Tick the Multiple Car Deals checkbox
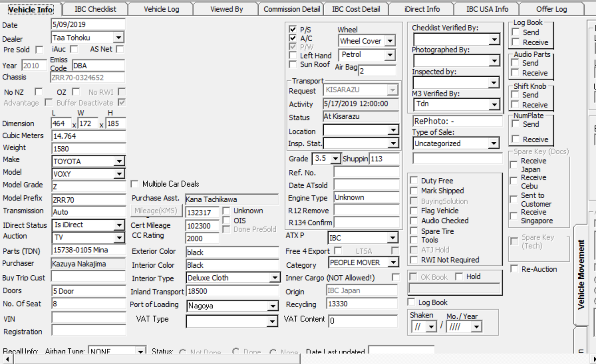Screen dimensions: 596x364 135,184
